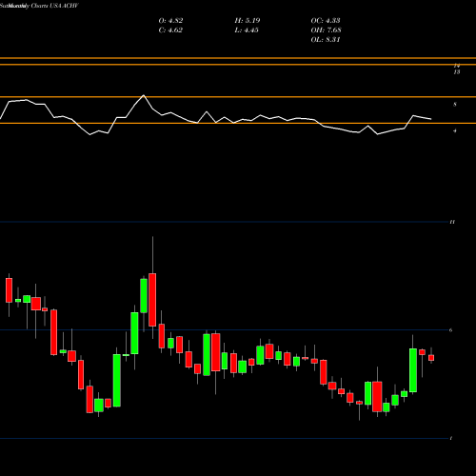The image size is (476, 476).
Task: Click the last red candle on the right
Action: pyautogui.click(x=431, y=358)
